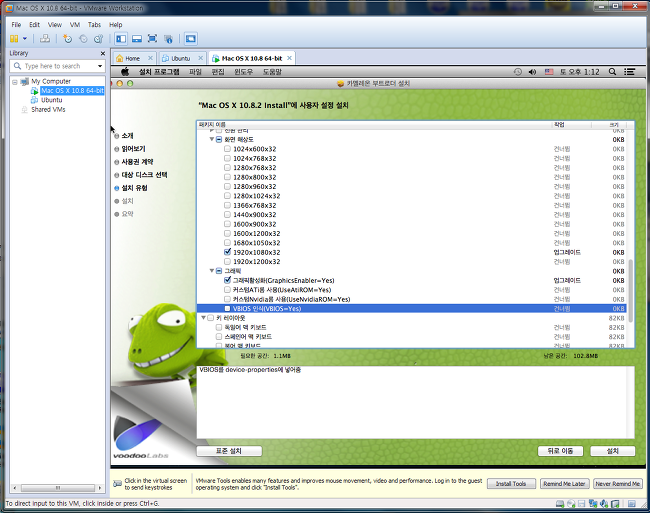The height and width of the screenshot is (513, 650).
Task: Check the 1440x900x32 resolution option
Action: pos(227,215)
